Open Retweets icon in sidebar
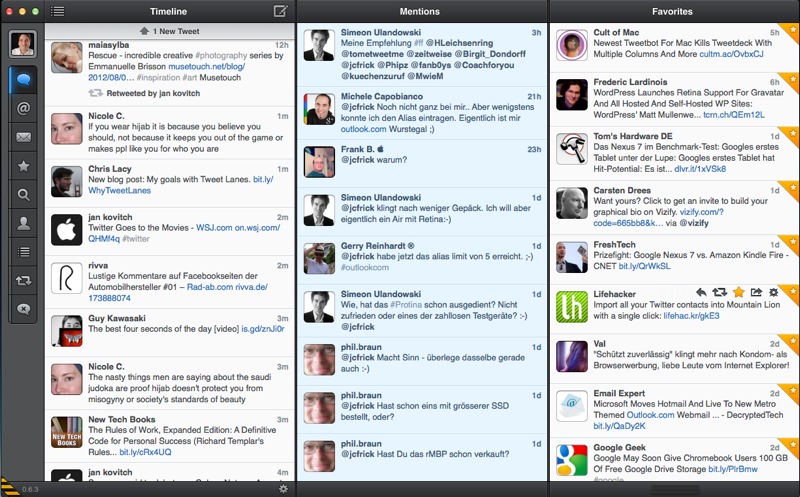 (23, 280)
